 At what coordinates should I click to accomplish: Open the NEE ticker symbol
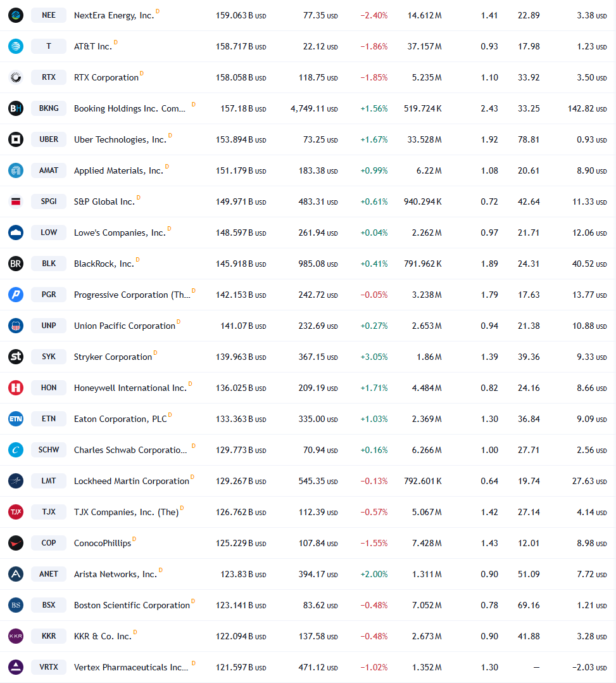[49, 15]
